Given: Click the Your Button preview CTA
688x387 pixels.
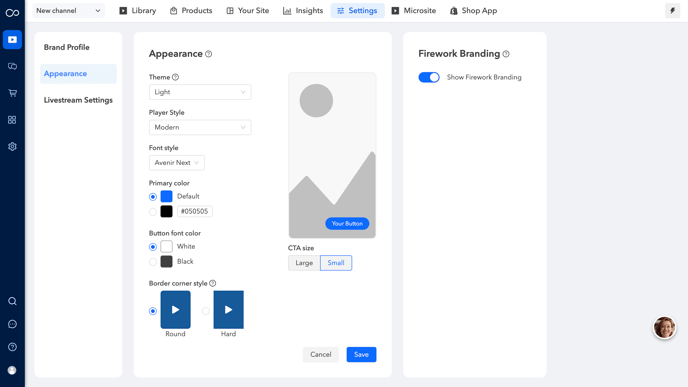Looking at the screenshot, I should (x=347, y=224).
